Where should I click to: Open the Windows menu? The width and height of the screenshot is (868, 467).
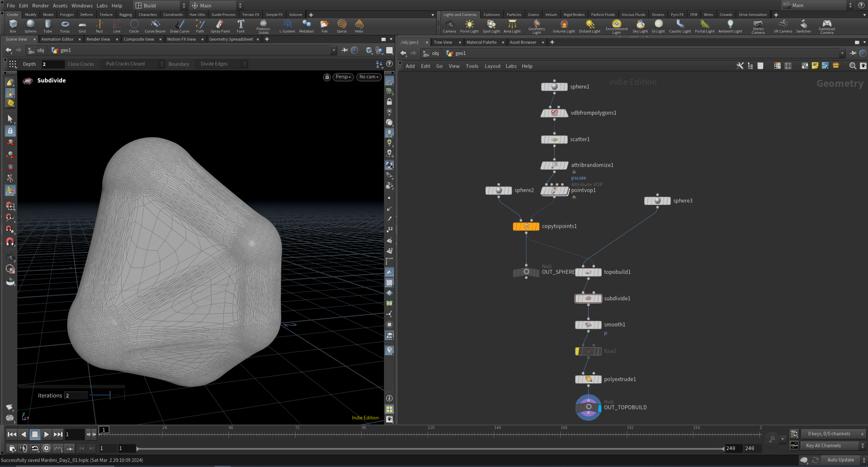coord(82,5)
